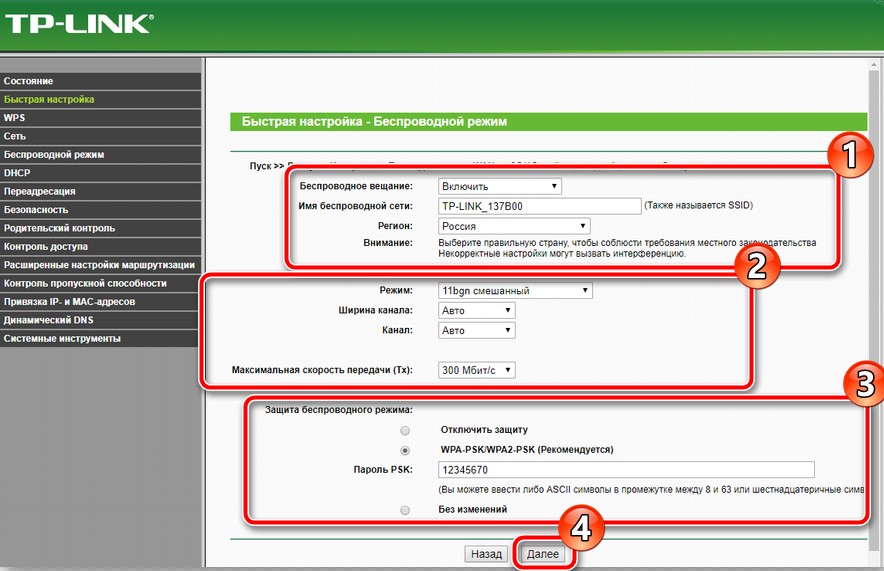Screen dimensions: 884x571
Task: Open the Сеть menu item
Action: [x=100, y=136]
